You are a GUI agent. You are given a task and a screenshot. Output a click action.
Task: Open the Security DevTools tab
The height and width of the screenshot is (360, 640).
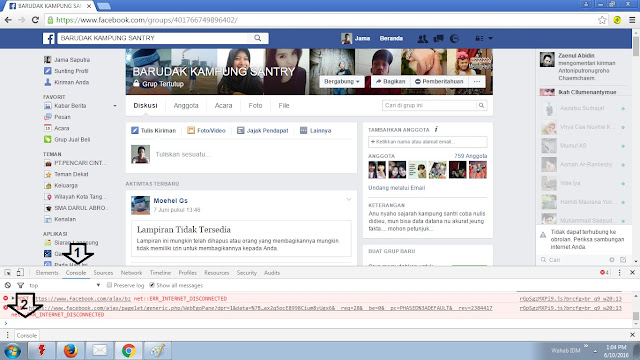point(247,273)
